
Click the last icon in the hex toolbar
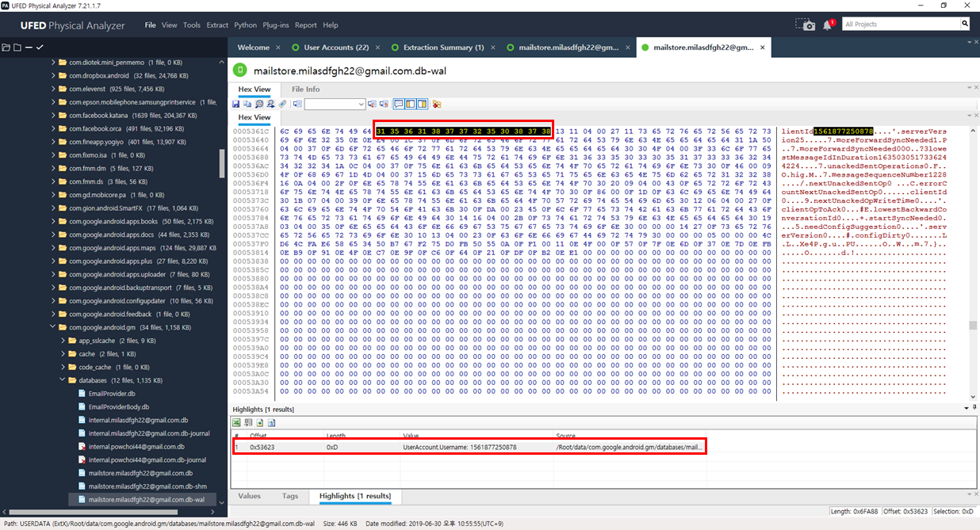(437, 104)
